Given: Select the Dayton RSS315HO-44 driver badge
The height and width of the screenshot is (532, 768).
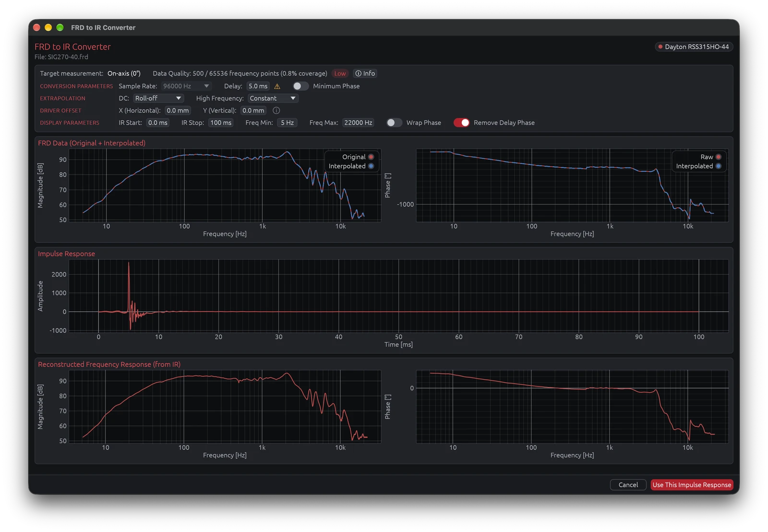Looking at the screenshot, I should [x=694, y=47].
